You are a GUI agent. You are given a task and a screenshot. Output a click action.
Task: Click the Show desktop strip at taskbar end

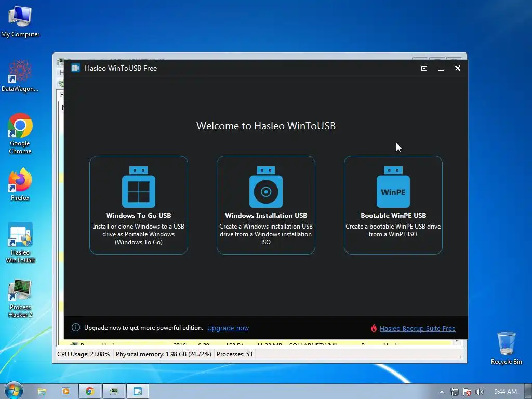[x=528, y=392]
